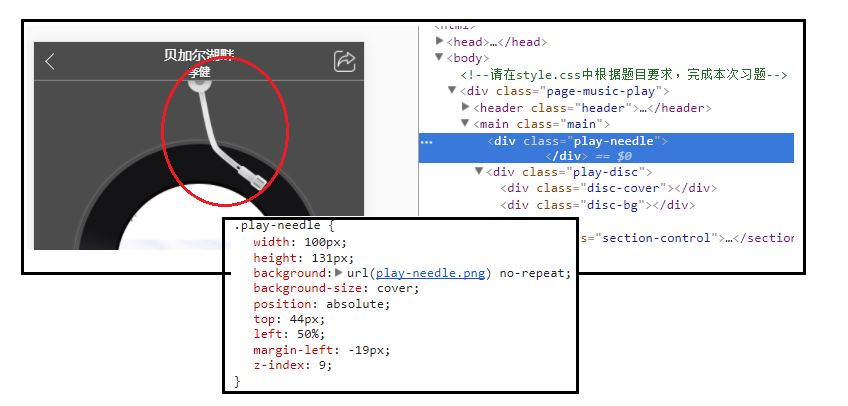Tap the back arrow in the player header
Viewport: 848px width, 406px height.
[51, 62]
